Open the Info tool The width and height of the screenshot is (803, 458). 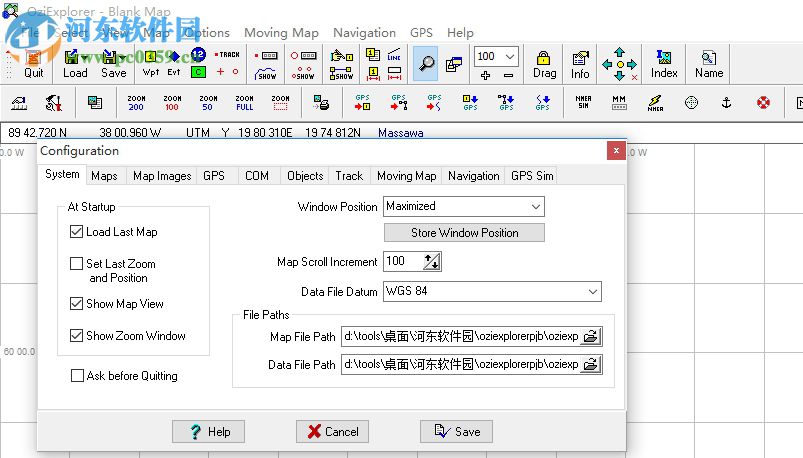(580, 64)
